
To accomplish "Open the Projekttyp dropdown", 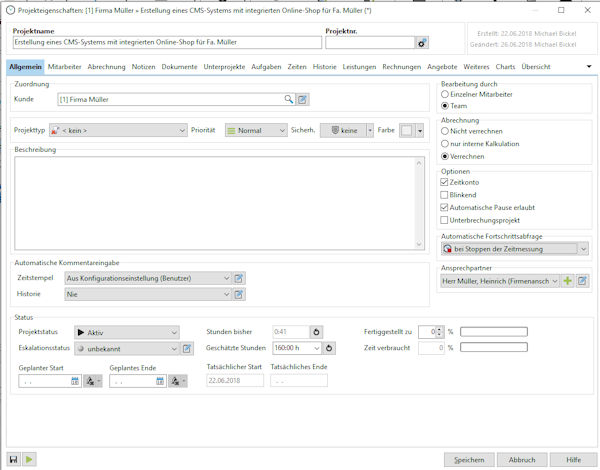I will click(x=181, y=130).
